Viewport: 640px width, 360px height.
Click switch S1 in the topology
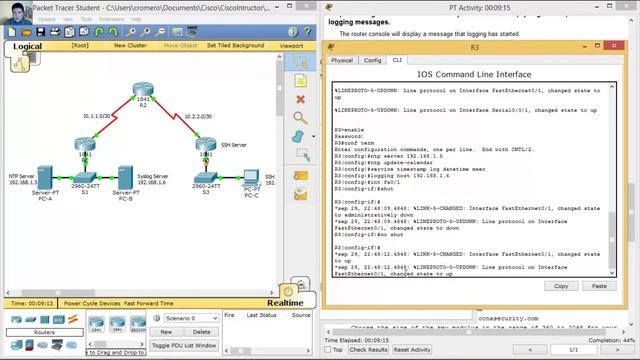click(84, 178)
